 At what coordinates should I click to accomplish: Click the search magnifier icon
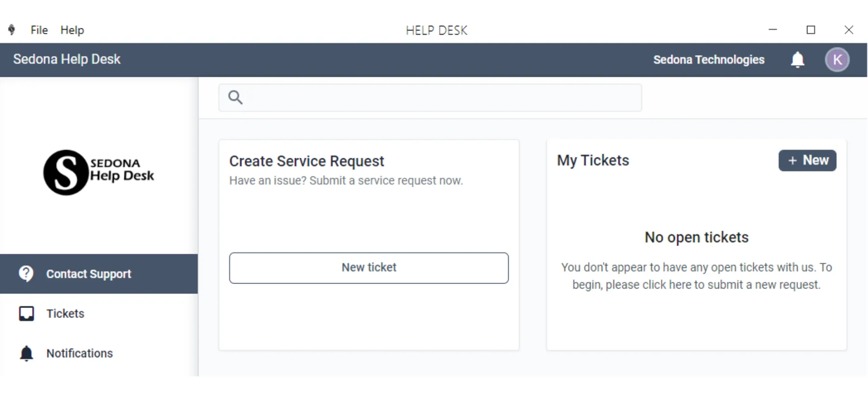point(236,97)
